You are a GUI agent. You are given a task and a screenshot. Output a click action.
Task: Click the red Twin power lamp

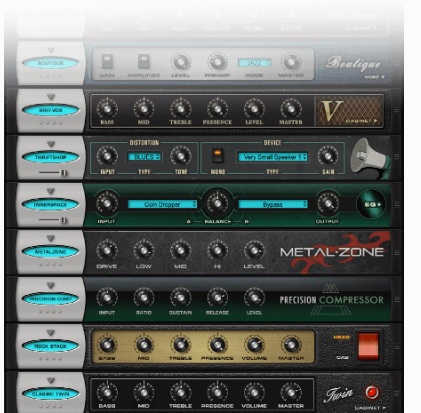point(372,392)
